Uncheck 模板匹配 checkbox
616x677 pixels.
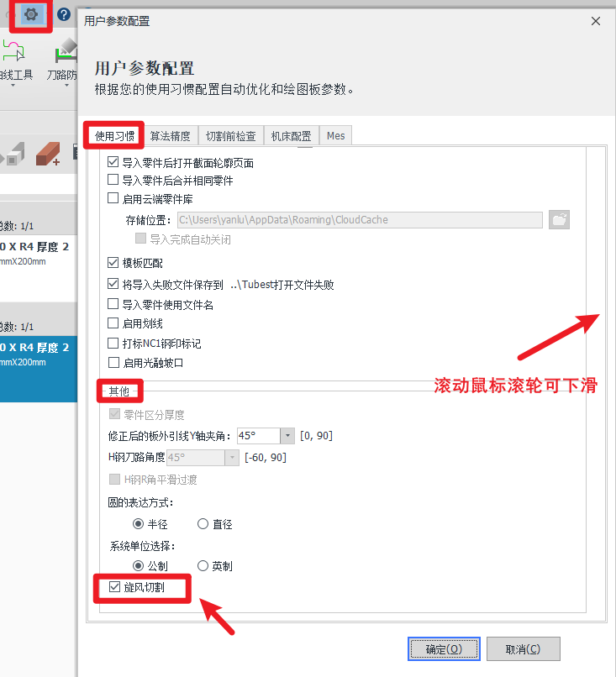pos(113,262)
